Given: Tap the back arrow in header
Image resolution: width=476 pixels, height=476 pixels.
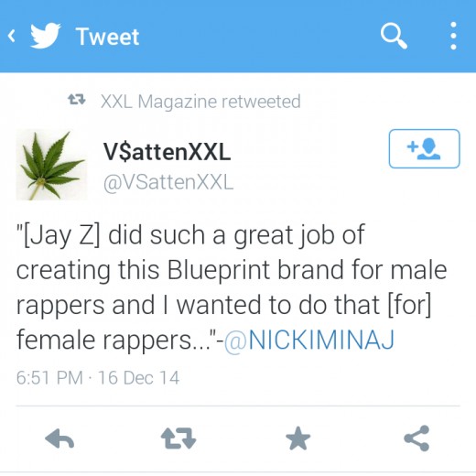Looking at the screenshot, I should coord(12,36).
